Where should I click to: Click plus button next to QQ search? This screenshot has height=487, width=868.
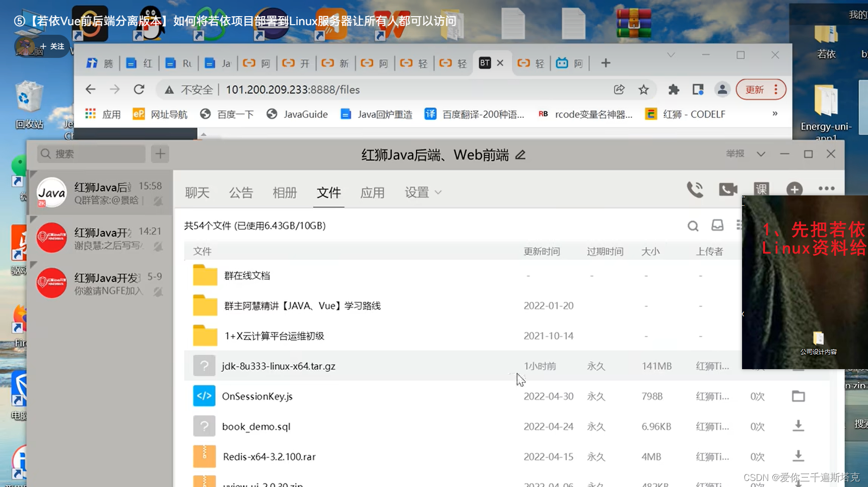160,154
